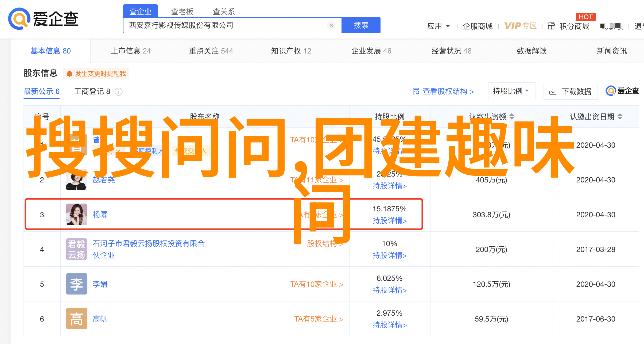
Task: Click the 2017-06-30 date cell
Action: click(x=596, y=319)
